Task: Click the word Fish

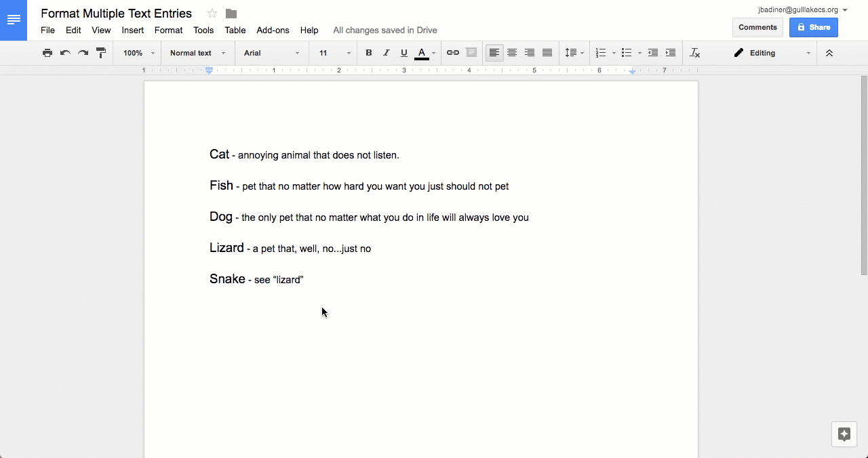Action: tap(221, 186)
